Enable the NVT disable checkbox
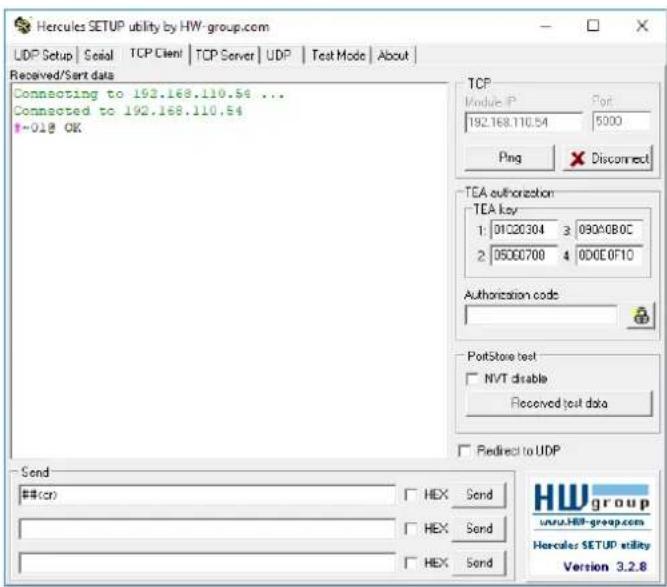667x587 pixels. pos(472,379)
